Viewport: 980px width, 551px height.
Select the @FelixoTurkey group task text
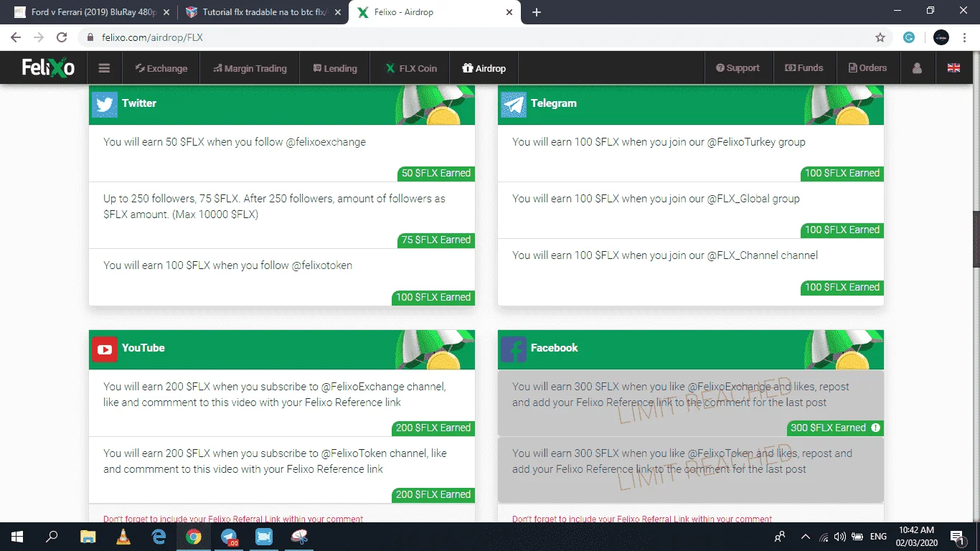point(659,142)
